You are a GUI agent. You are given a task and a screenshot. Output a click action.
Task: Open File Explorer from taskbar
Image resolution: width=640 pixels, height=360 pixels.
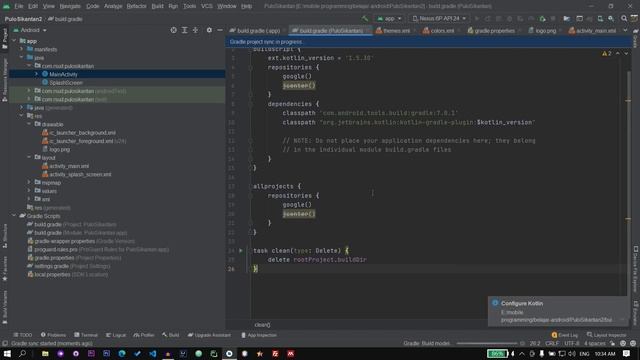tap(45, 353)
